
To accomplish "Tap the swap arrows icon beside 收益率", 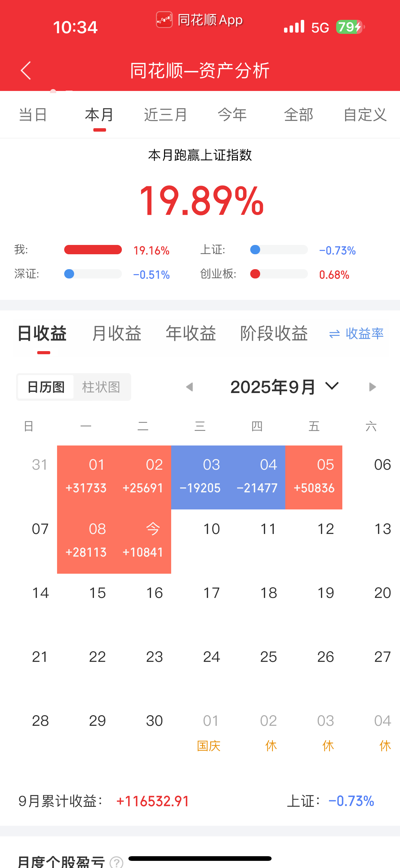I will coord(334,334).
